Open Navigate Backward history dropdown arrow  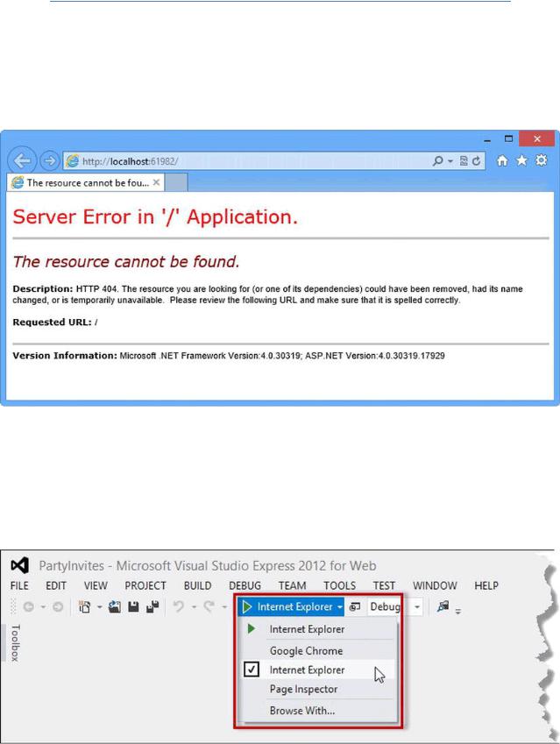43,607
